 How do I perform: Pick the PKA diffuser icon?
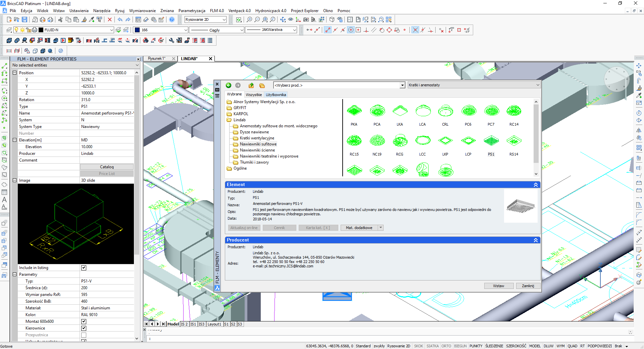[354, 111]
